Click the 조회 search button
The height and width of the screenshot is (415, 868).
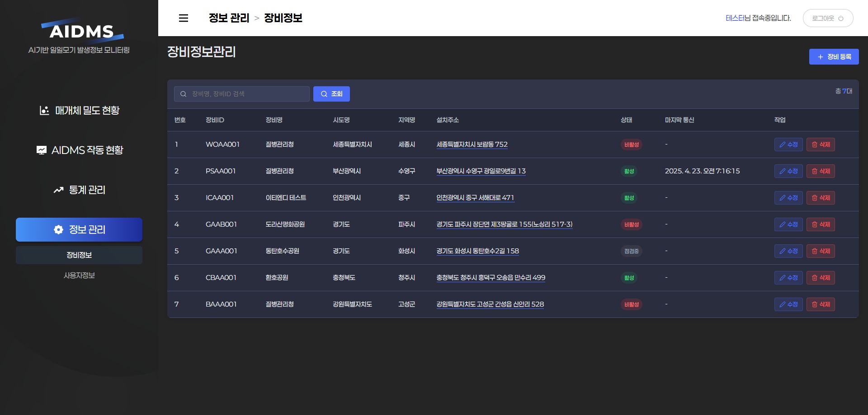(331, 94)
